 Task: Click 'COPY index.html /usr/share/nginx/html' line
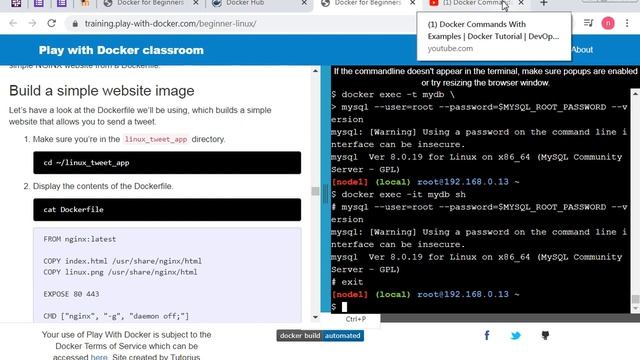click(x=122, y=261)
